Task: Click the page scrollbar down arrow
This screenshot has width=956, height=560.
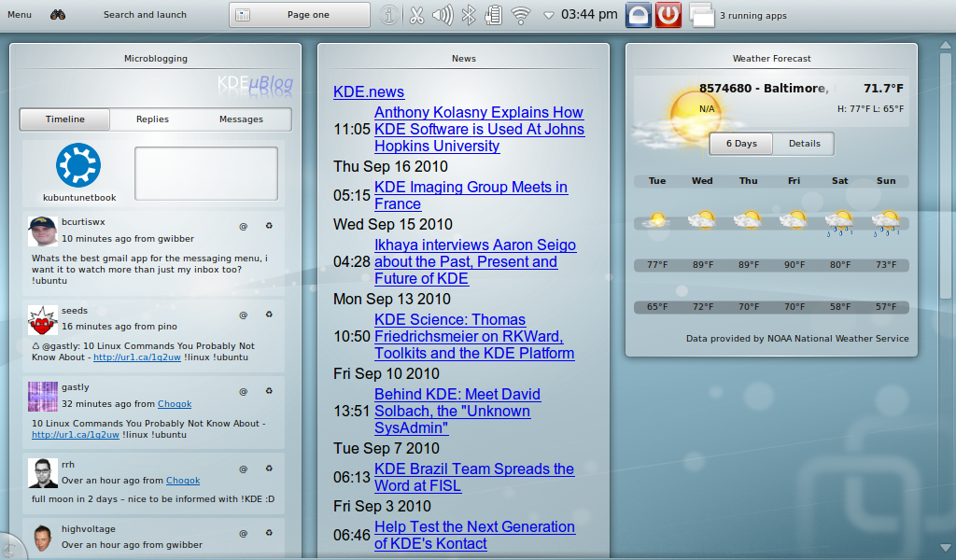Action: [946, 548]
